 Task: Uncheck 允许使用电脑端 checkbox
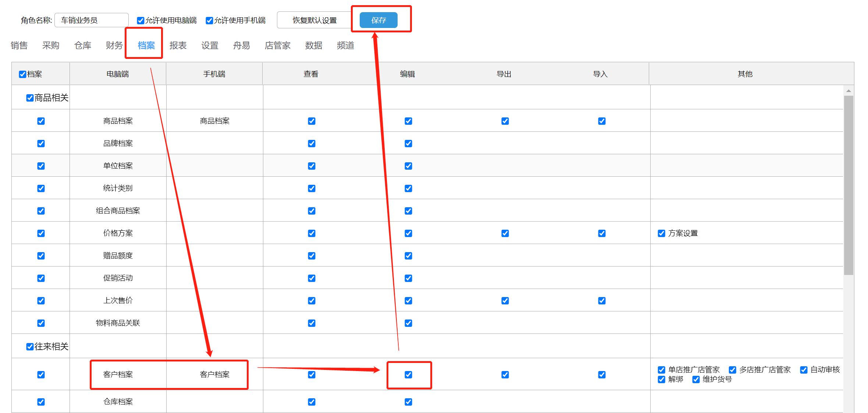(140, 21)
